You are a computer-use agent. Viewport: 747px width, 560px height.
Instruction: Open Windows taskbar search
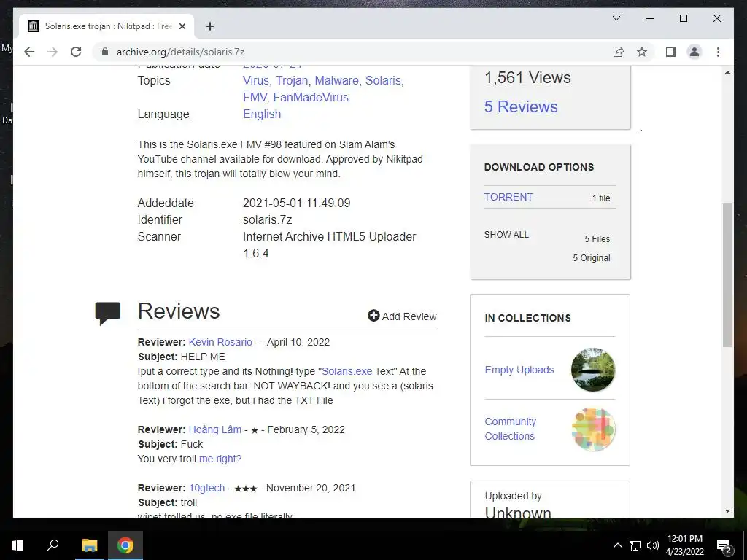(x=53, y=545)
